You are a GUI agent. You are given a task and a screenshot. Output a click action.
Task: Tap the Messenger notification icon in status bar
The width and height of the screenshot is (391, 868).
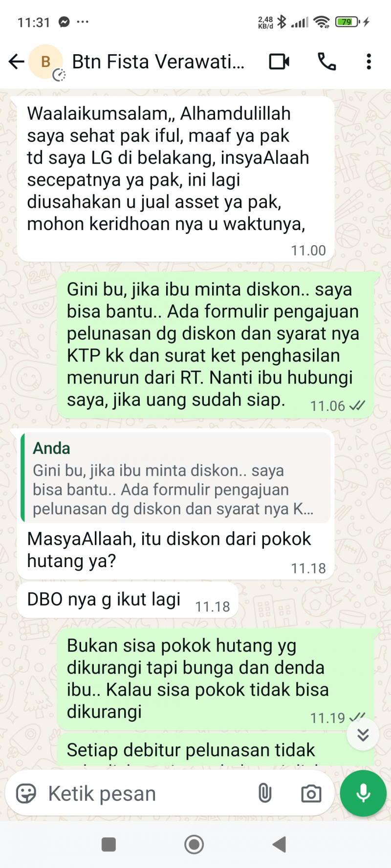point(64,22)
